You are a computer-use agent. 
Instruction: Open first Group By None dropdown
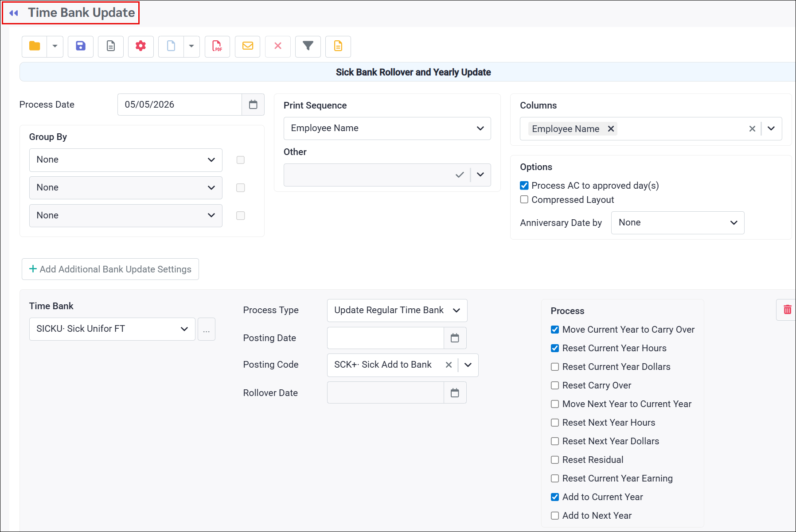126,160
